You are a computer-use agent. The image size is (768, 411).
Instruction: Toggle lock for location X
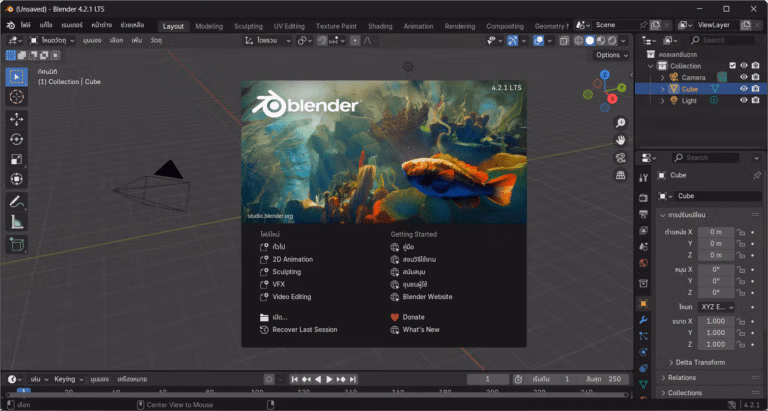point(741,232)
